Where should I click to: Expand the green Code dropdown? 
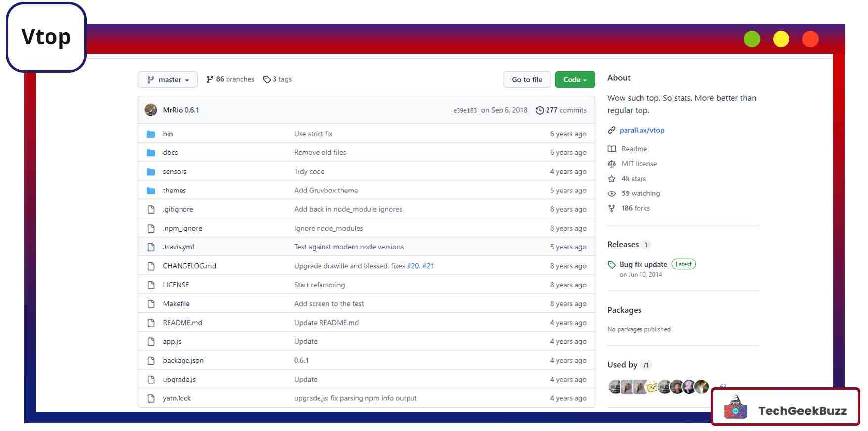click(x=575, y=80)
